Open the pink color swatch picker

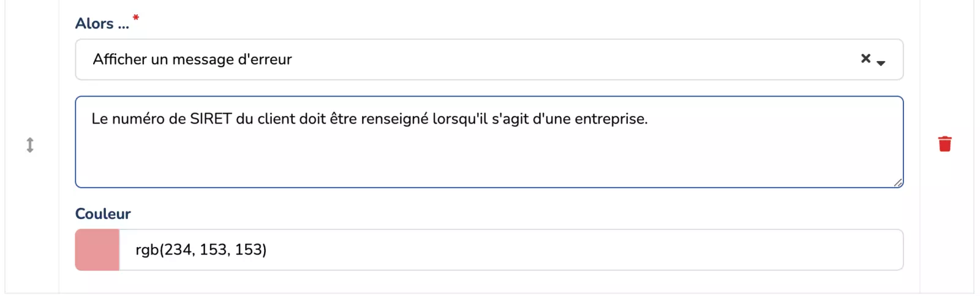coord(97,250)
